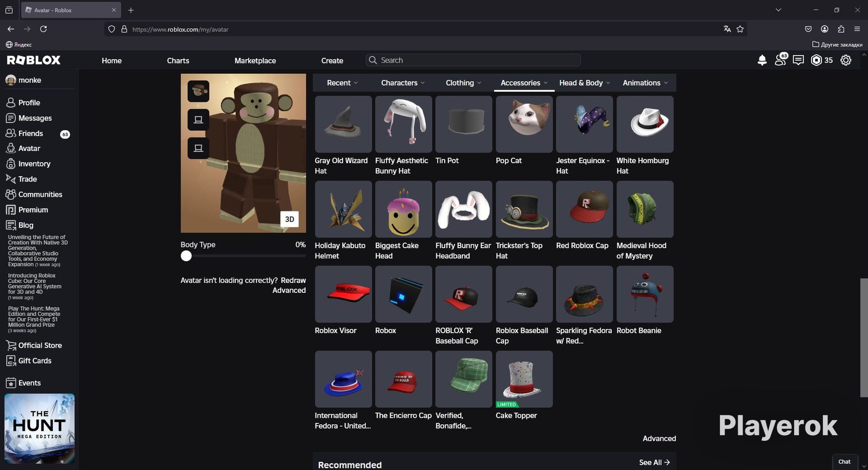
Task: Open The Hunt Mega Edition banner
Action: pos(39,429)
